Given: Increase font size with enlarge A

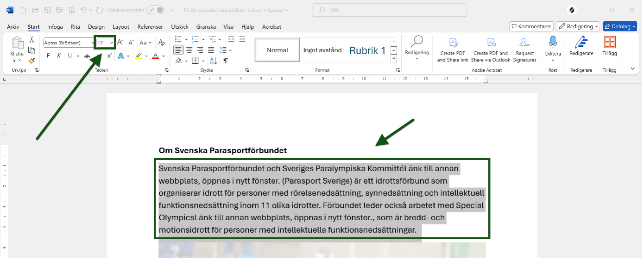Looking at the screenshot, I should click(x=120, y=43).
